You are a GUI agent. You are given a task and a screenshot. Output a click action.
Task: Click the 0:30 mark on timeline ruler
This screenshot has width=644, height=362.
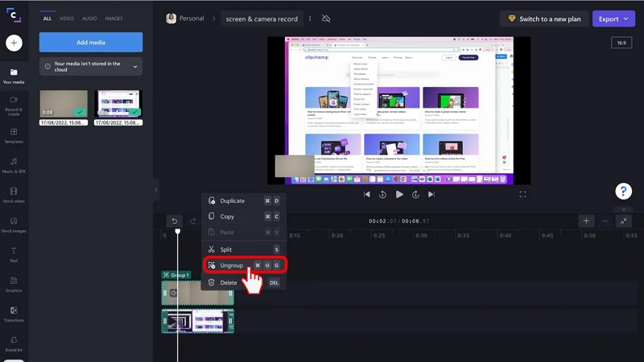[x=421, y=236]
